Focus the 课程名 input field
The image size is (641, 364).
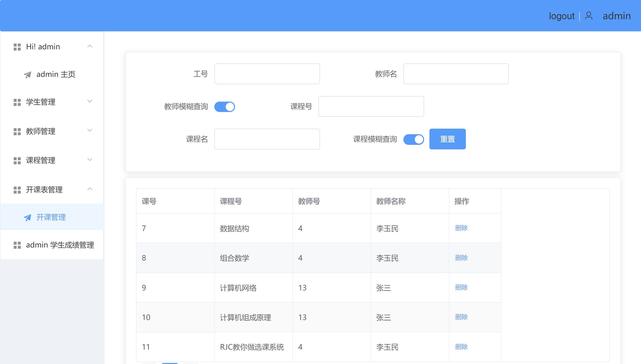(x=267, y=139)
